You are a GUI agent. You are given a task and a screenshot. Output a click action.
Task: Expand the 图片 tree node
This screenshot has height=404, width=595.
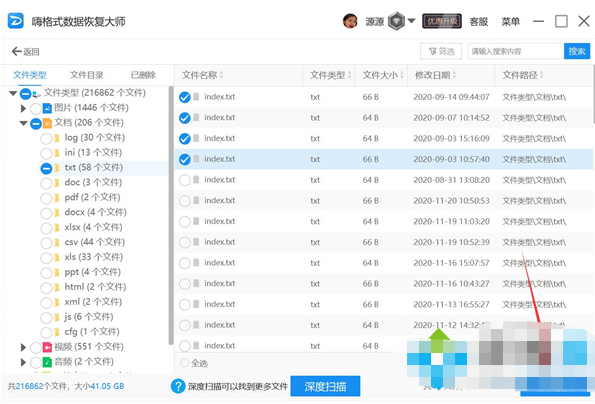click(x=24, y=108)
